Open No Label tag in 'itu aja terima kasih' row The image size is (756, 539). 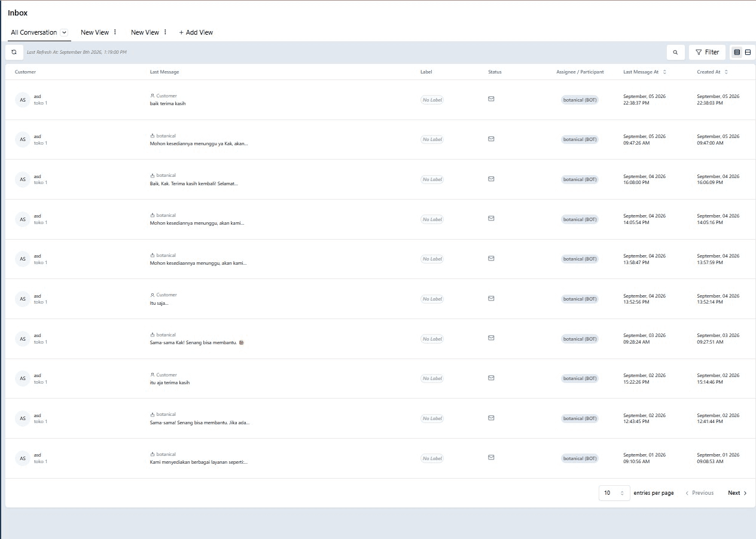[432, 378]
